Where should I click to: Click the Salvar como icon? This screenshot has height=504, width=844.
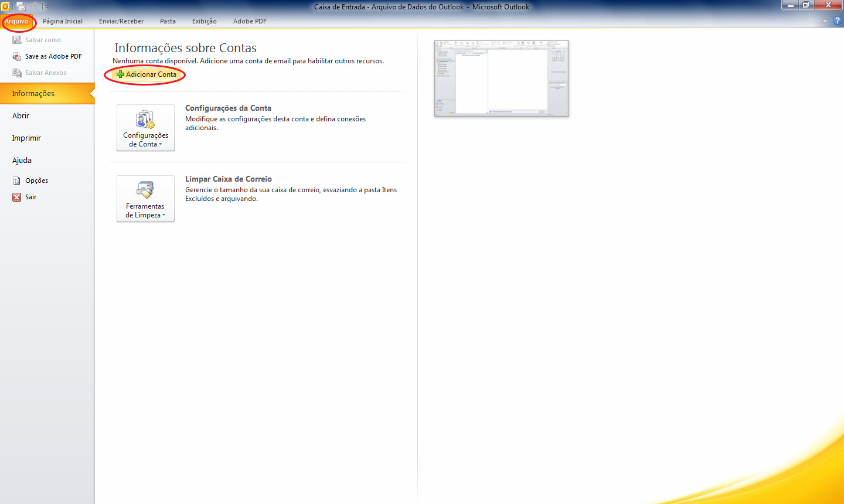[17, 40]
